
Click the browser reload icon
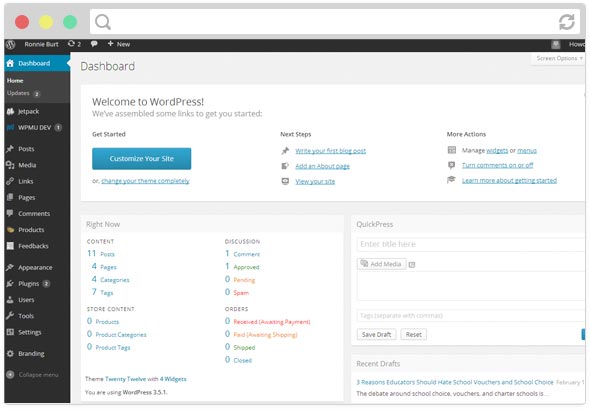566,22
